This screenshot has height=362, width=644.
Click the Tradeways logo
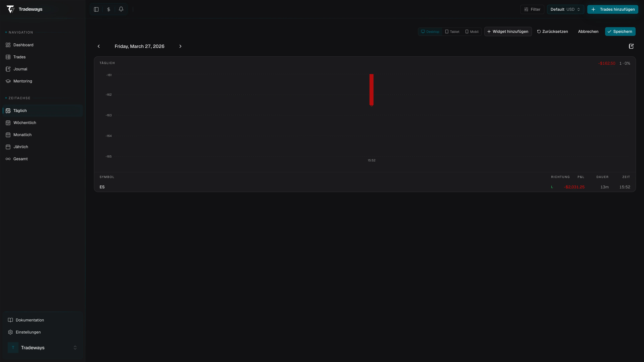pos(11,9)
